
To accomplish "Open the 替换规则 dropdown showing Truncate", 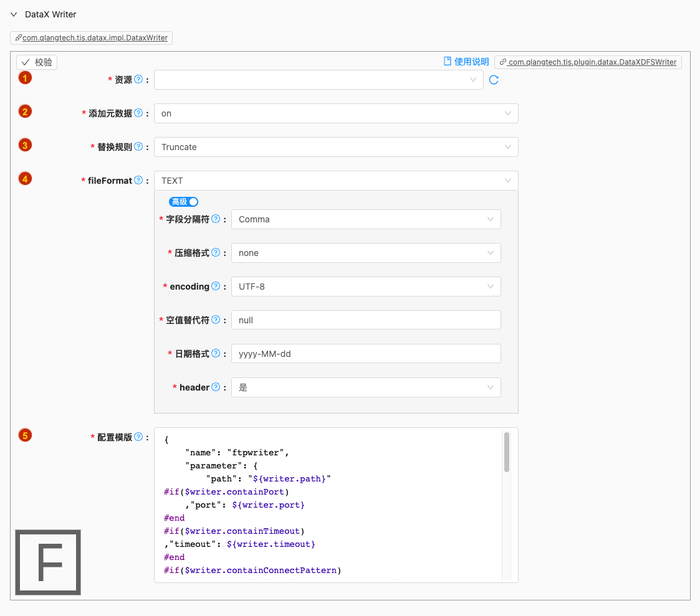I will [x=335, y=147].
